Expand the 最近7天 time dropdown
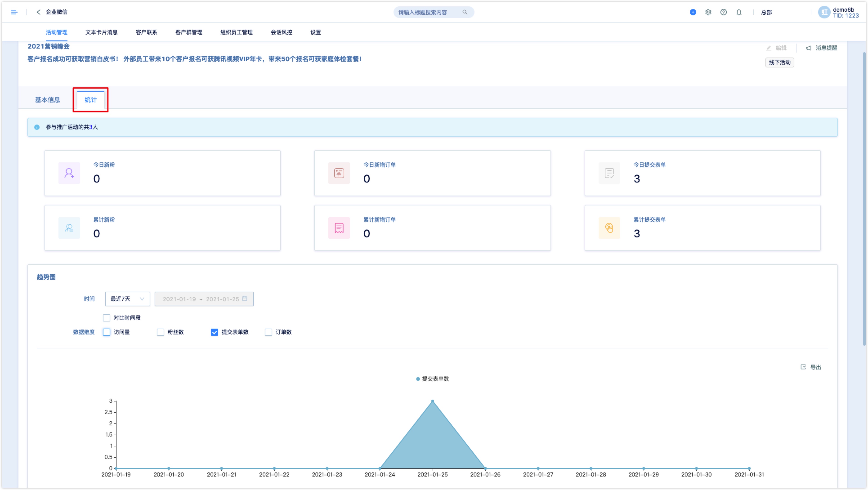The image size is (868, 490). click(x=127, y=299)
